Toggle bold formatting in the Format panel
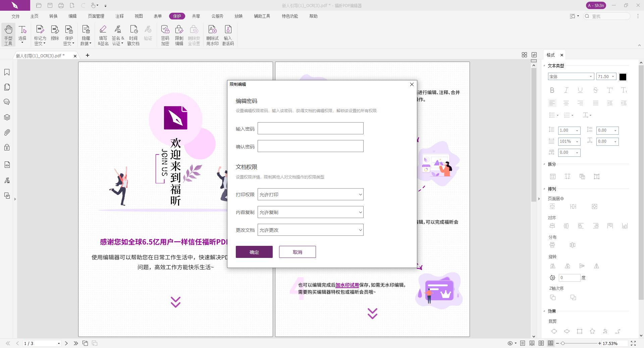 click(552, 90)
